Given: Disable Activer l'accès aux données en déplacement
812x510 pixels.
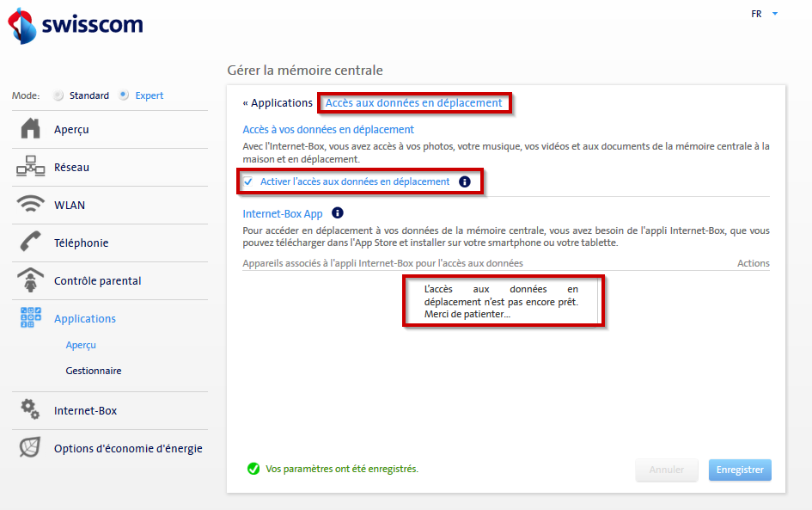Looking at the screenshot, I should point(248,181).
